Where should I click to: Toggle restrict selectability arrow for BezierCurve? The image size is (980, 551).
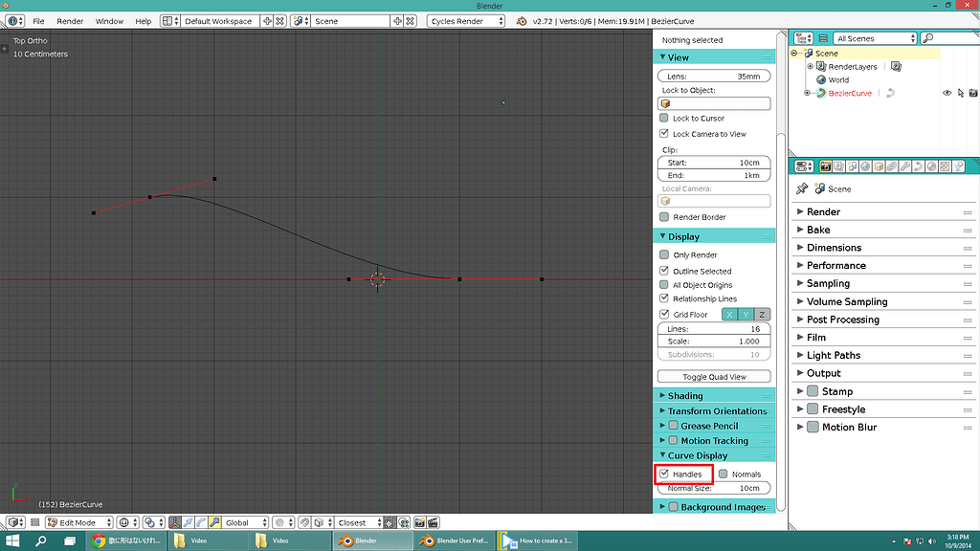click(960, 93)
